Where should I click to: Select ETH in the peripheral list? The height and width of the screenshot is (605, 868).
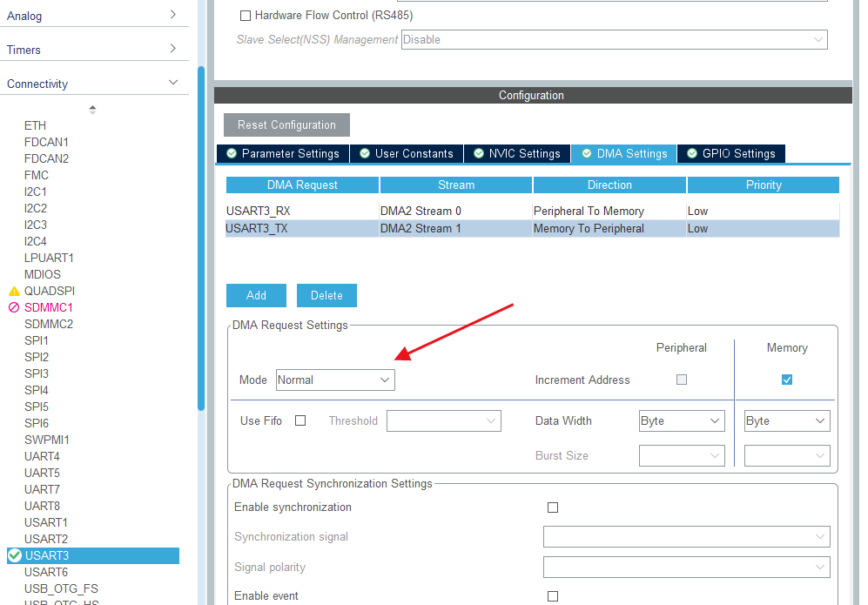point(35,125)
